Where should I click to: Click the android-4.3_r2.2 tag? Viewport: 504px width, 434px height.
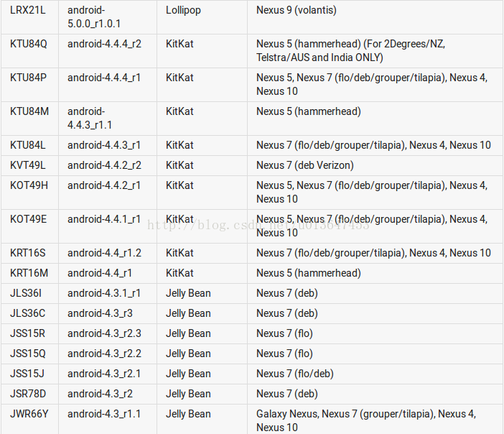pos(104,354)
